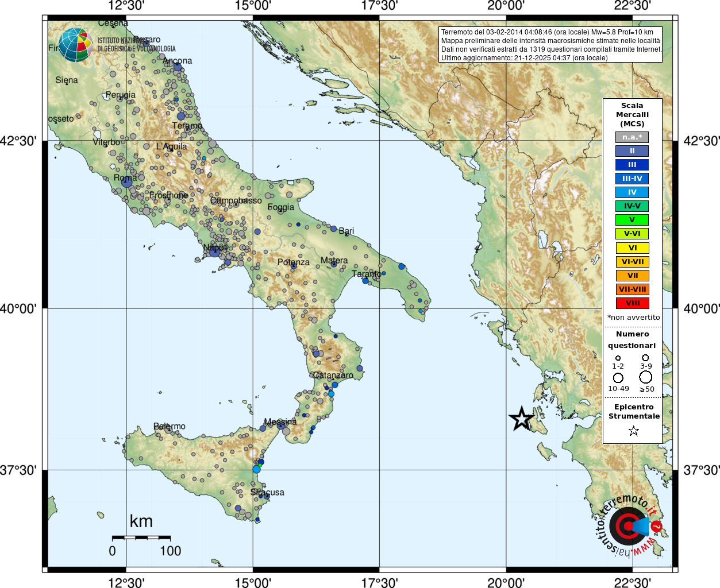Select the bright green V legend swatch
The width and height of the screenshot is (720, 588).
(x=632, y=220)
